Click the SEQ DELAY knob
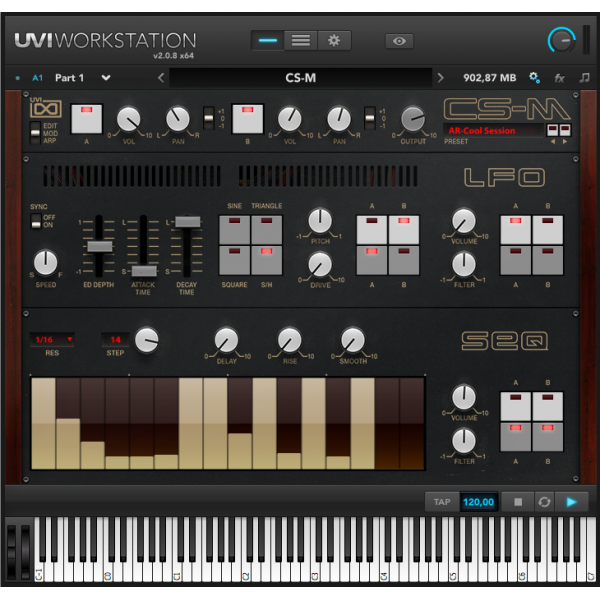 pyautogui.click(x=226, y=340)
